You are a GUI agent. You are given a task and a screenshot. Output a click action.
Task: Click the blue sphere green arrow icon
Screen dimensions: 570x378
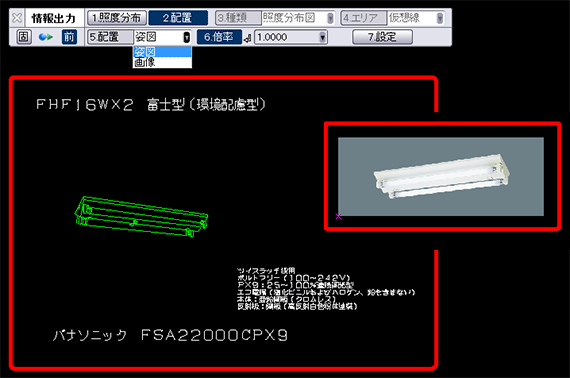tap(46, 37)
